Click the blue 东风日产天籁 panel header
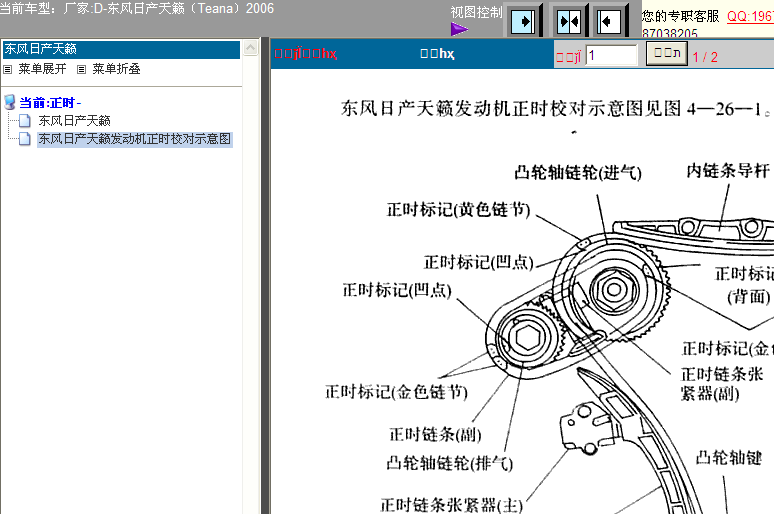Image resolution: width=774 pixels, height=514 pixels. coord(121,49)
